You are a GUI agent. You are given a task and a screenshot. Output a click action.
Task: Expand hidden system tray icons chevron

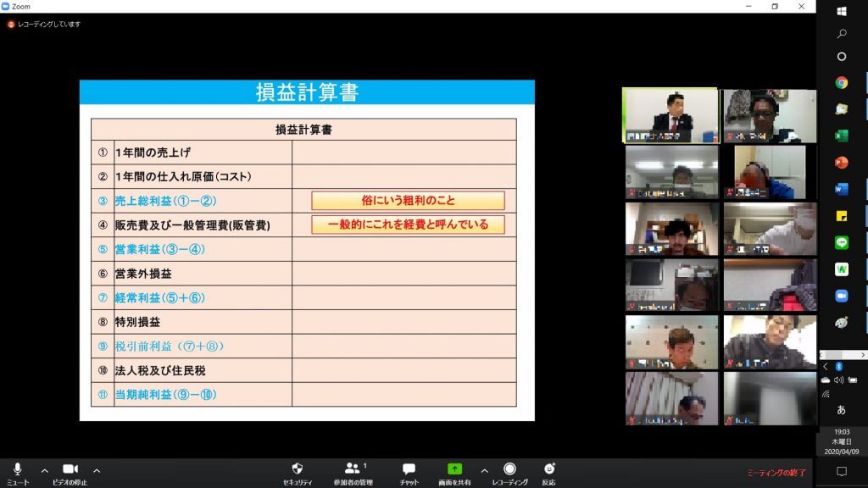pos(826,367)
